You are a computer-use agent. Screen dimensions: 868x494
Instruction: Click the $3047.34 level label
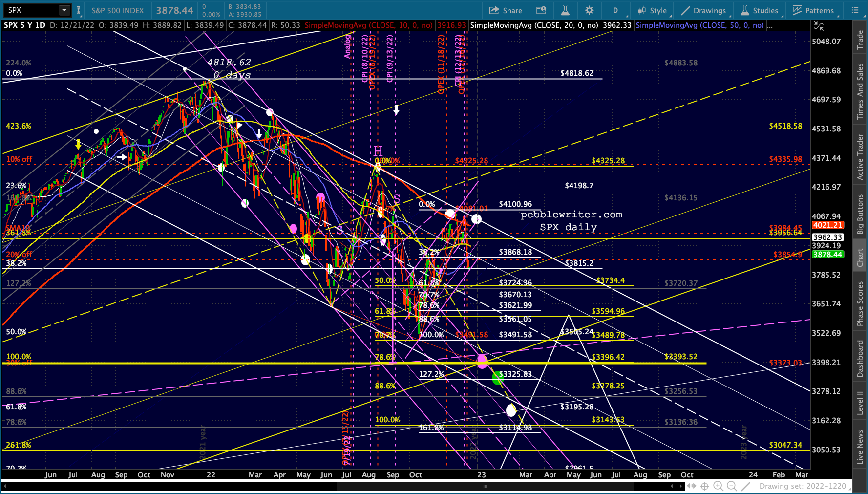(785, 445)
